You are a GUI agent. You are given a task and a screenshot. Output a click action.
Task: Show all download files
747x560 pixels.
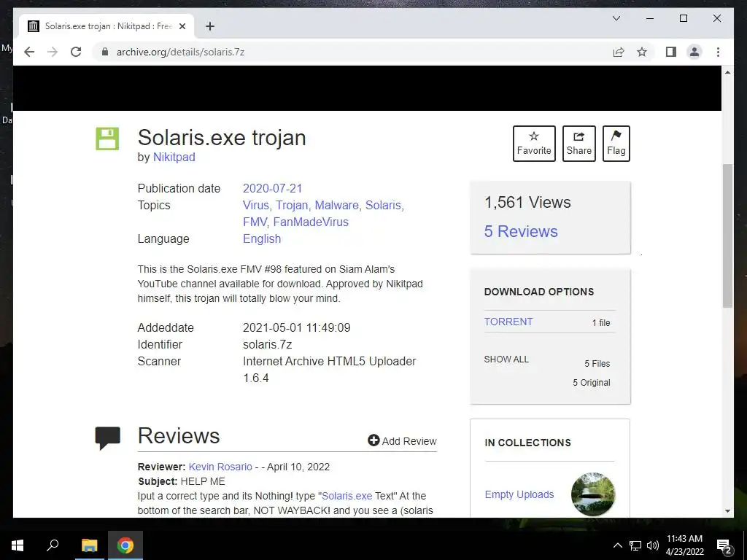506,359
